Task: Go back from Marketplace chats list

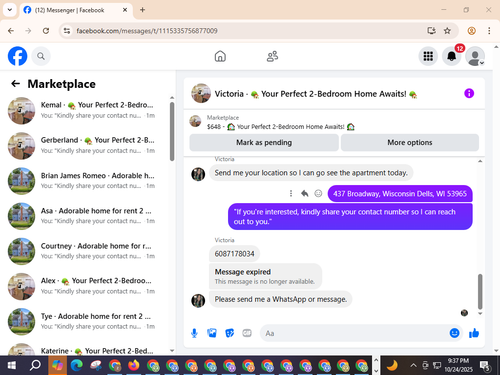Action: point(16,83)
